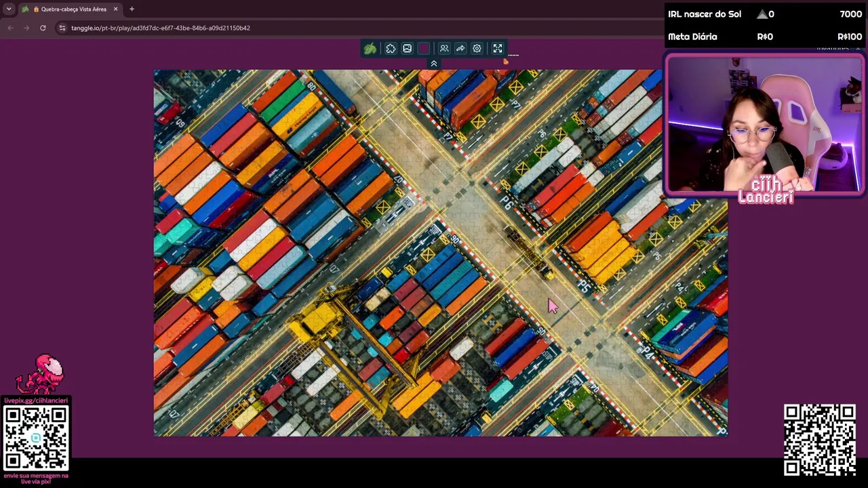Click the 'envie sua mensagem na live via pix!' text
The image size is (868, 488).
(x=36, y=479)
